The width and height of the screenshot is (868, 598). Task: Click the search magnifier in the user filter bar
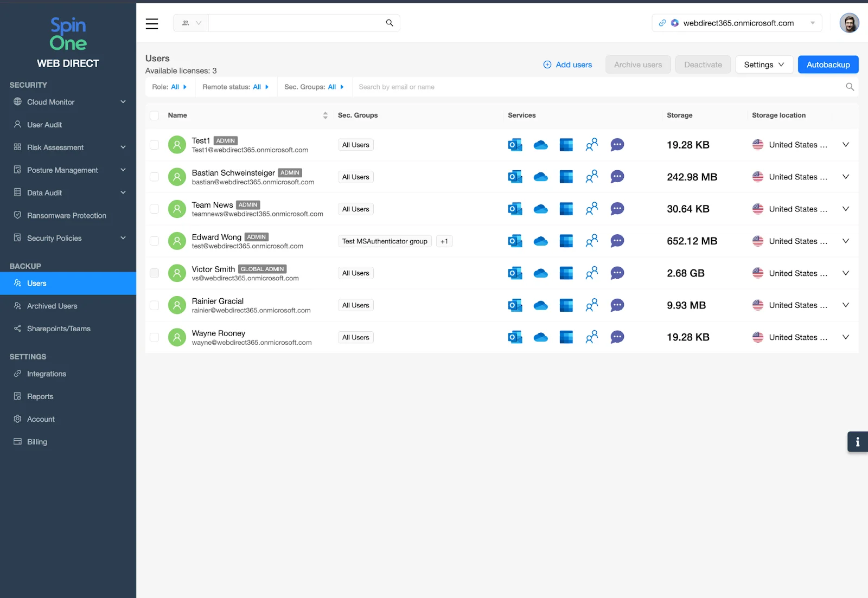[849, 86]
